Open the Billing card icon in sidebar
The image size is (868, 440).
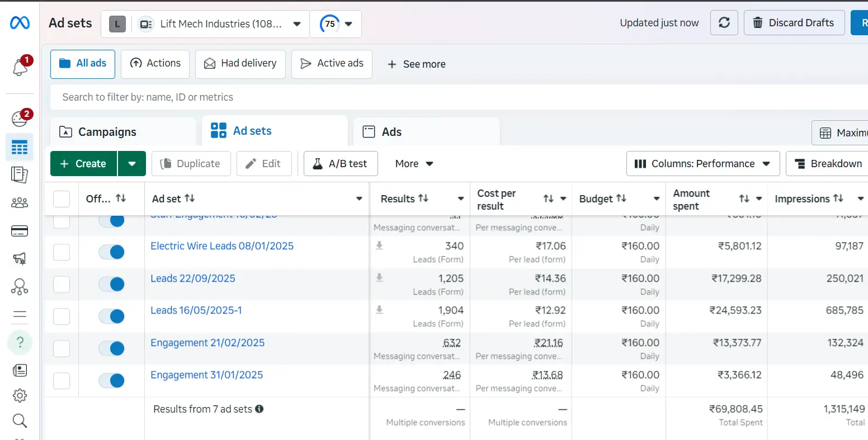(x=20, y=230)
